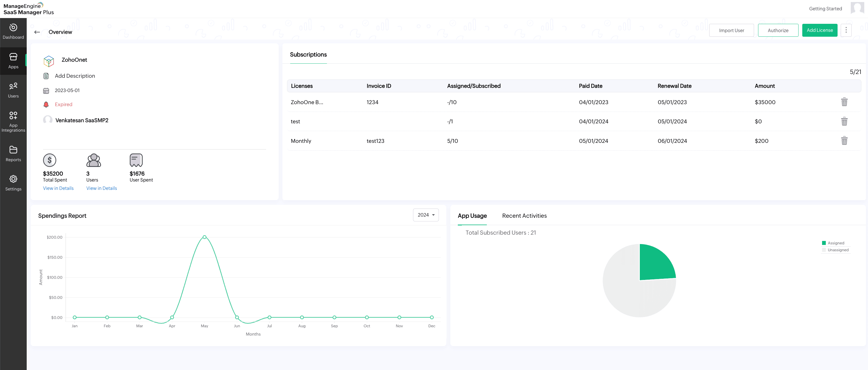Toggle Assigned legend in App Usage chart
868x370 pixels.
(833, 243)
